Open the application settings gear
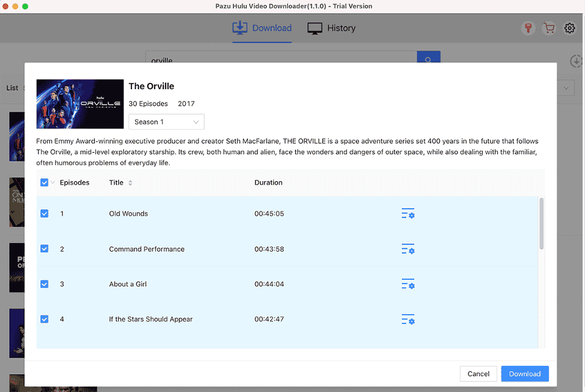The width and height of the screenshot is (585, 392). (x=569, y=28)
